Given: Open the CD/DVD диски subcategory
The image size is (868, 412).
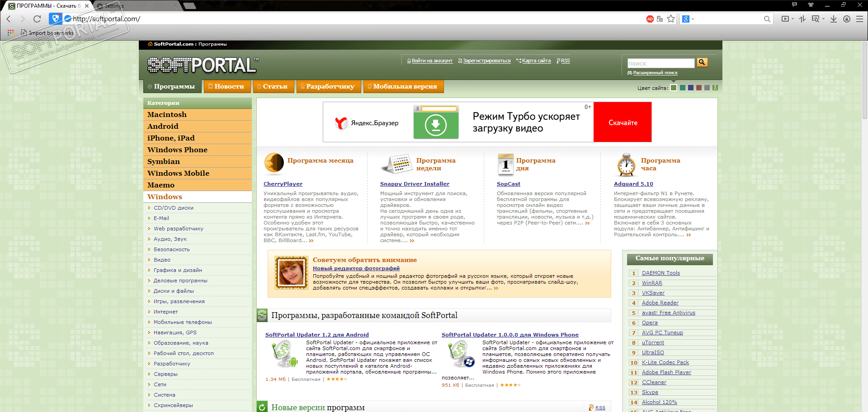Looking at the screenshot, I should click(174, 208).
